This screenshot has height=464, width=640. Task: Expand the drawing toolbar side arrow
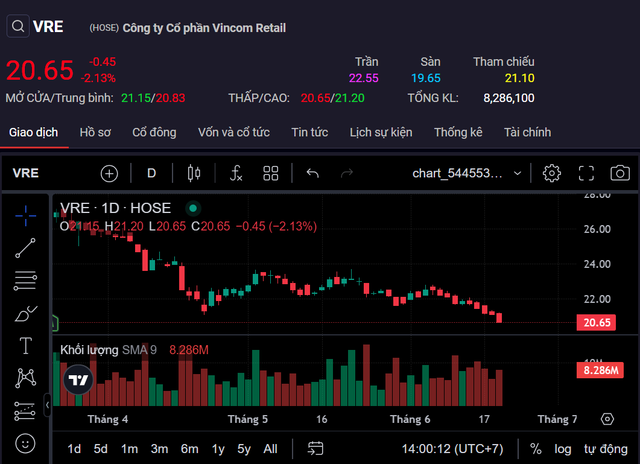click(x=48, y=404)
